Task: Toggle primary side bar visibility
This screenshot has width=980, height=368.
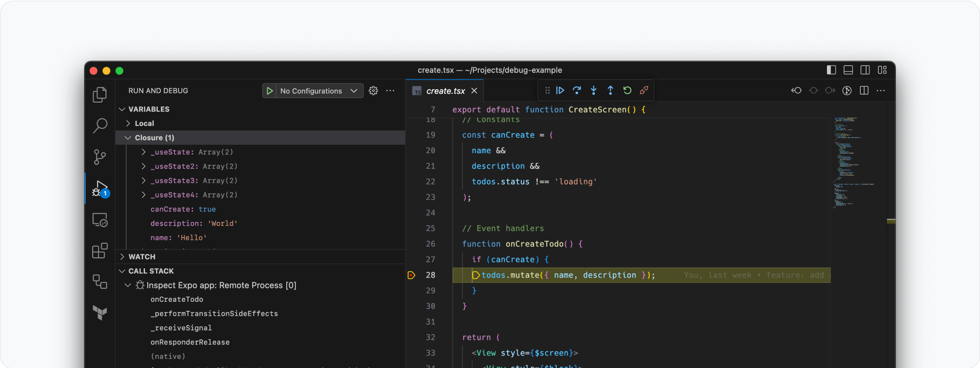Action: click(x=831, y=70)
